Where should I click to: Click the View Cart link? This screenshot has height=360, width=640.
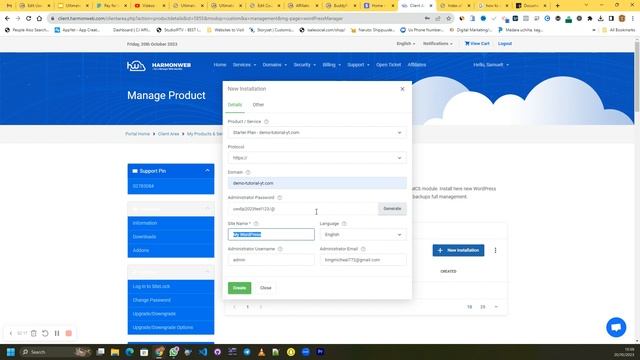click(477, 44)
